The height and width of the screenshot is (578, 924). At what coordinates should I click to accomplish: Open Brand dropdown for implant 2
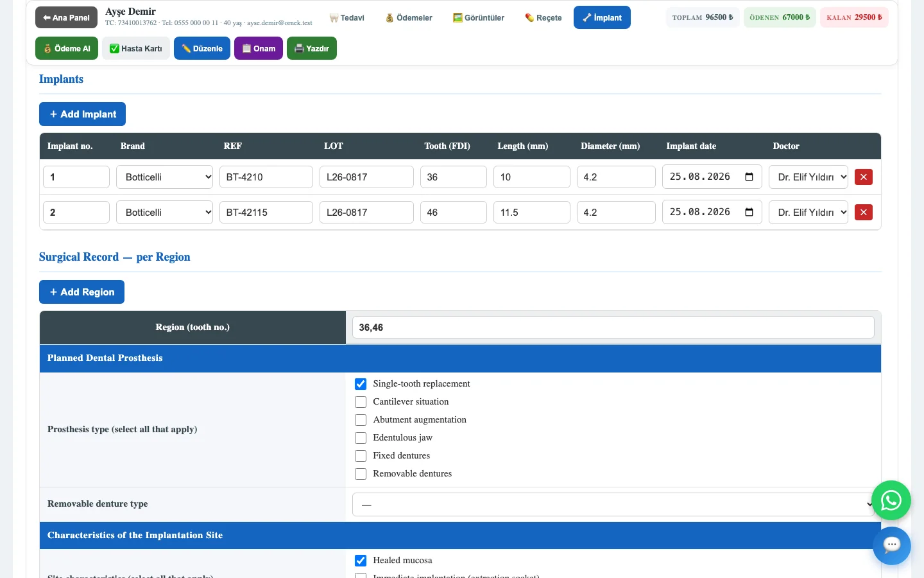[164, 213]
